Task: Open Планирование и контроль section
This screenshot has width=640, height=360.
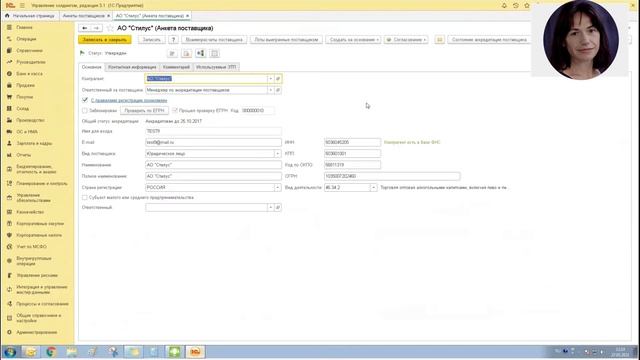Action: coord(42,184)
